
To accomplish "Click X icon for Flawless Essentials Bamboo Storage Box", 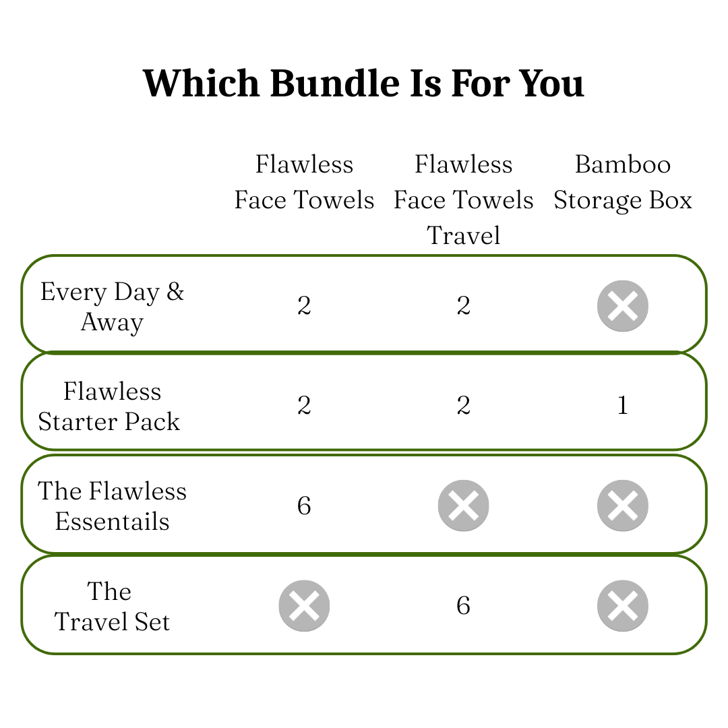I will (x=622, y=506).
